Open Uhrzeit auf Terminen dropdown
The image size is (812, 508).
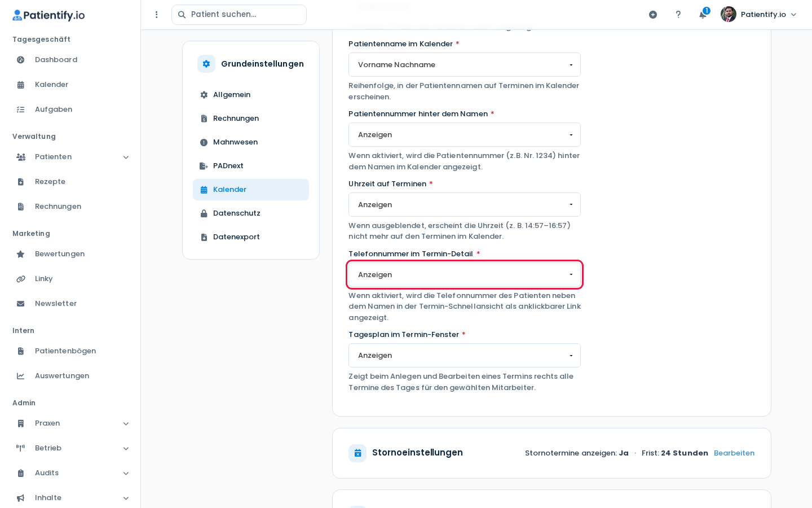[465, 205]
